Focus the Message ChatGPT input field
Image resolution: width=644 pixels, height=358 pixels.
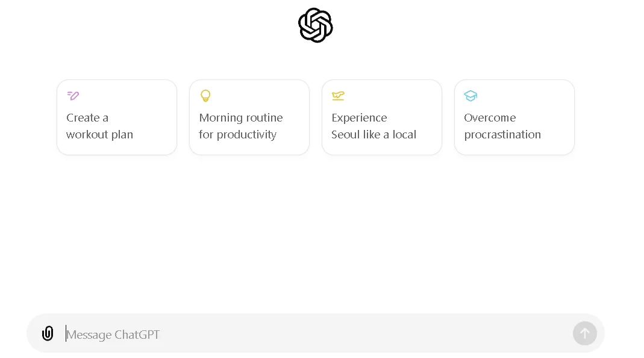316,334
